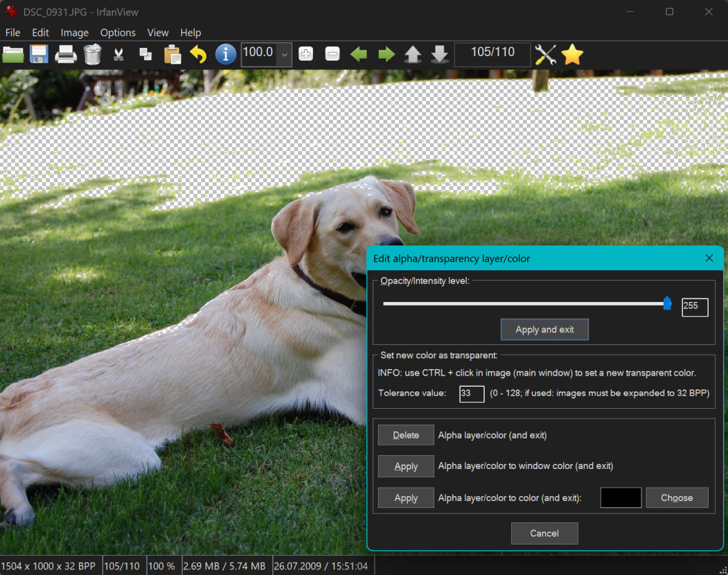
Task: Click Choose button for color
Action: (x=677, y=497)
